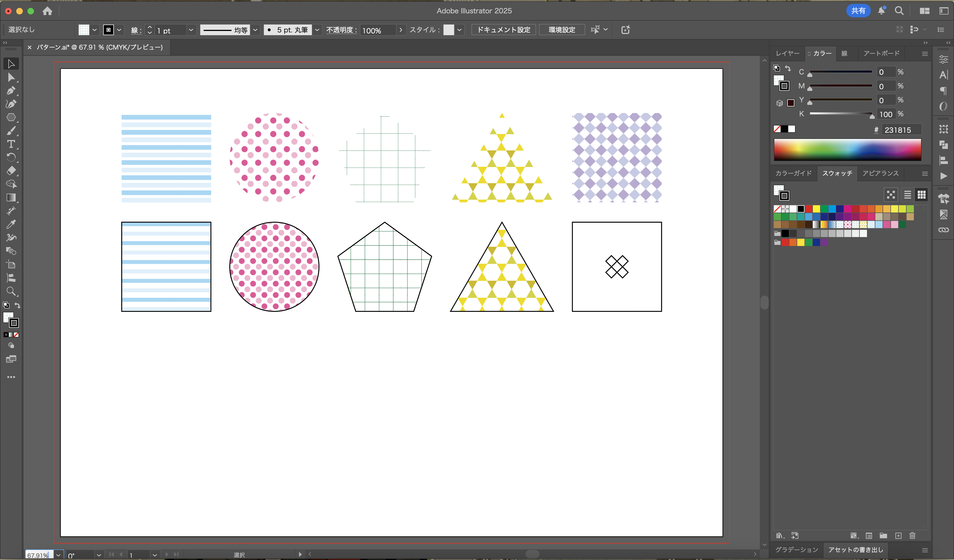The height and width of the screenshot is (560, 954).
Task: Open brush definition 5 pt. 丸筆 dropdown
Action: (x=317, y=30)
